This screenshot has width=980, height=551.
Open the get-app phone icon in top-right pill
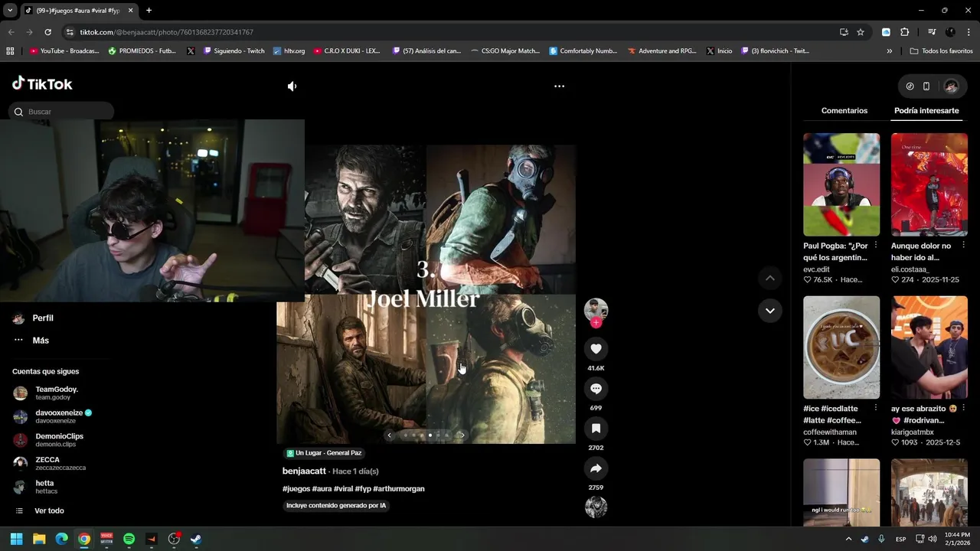pyautogui.click(x=926, y=86)
